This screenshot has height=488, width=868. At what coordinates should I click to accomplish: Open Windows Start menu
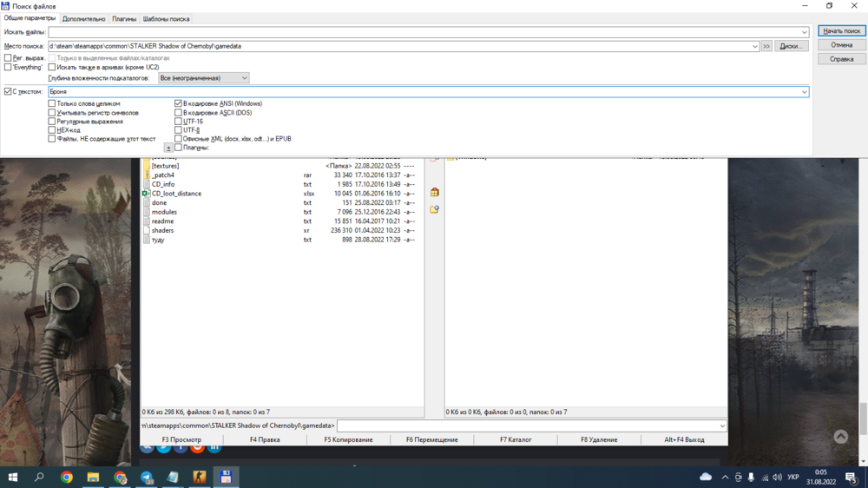pyautogui.click(x=13, y=478)
